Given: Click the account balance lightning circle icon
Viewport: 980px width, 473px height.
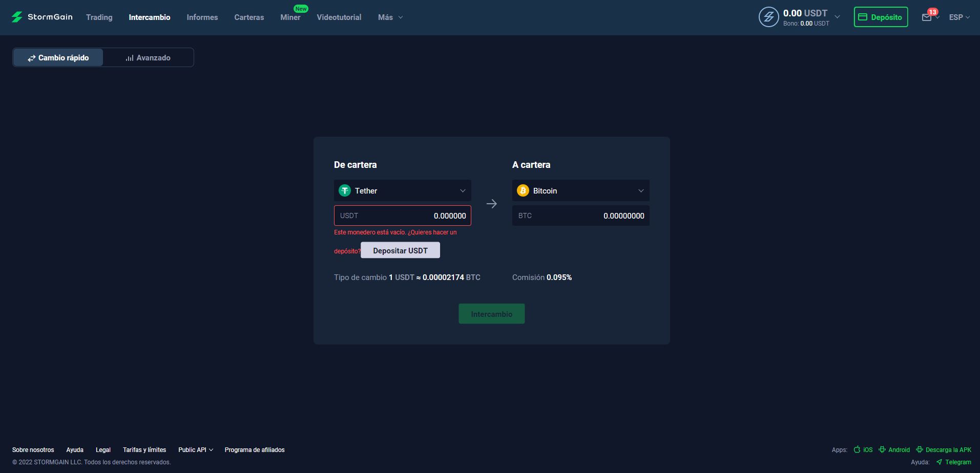Looking at the screenshot, I should tap(768, 17).
